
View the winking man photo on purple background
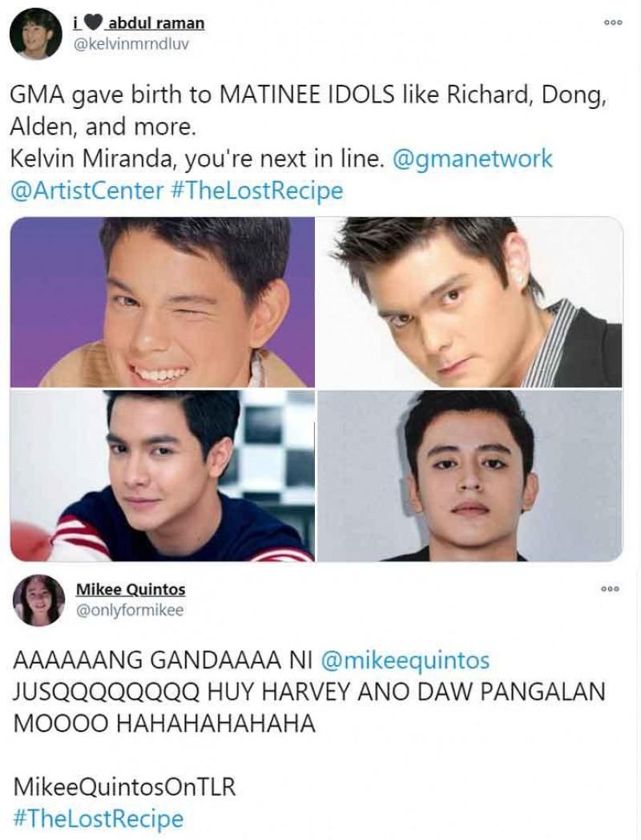pos(163,301)
